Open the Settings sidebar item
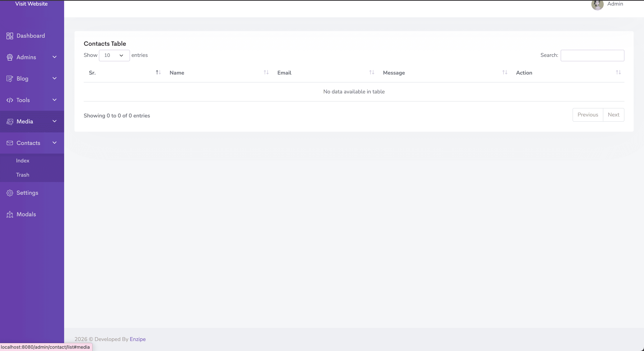Image resolution: width=644 pixels, height=351 pixels. 32,193
